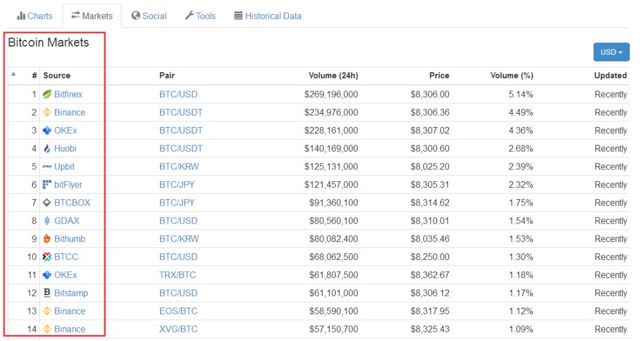Switch to the Social tab
Image resolution: width=644 pixels, height=341 pixels.
148,16
